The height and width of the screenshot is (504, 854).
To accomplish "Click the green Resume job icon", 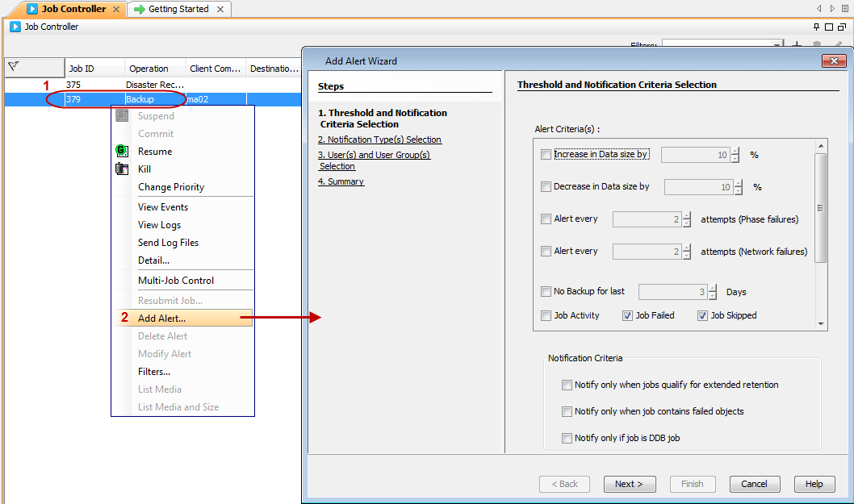I will point(122,151).
